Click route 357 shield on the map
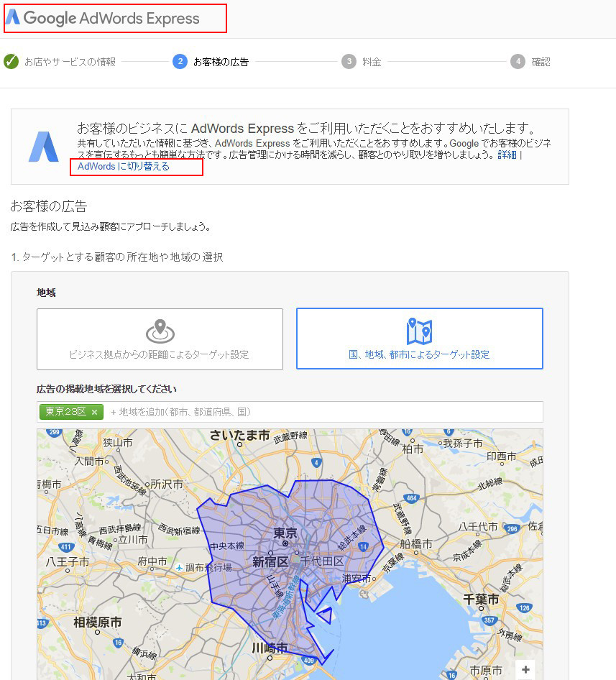 tap(489, 620)
